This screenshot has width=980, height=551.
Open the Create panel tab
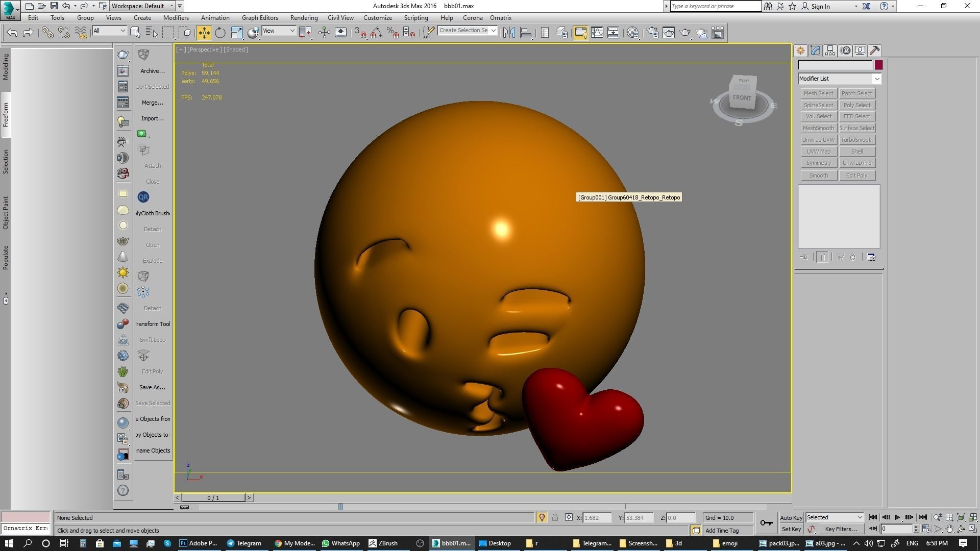point(800,51)
